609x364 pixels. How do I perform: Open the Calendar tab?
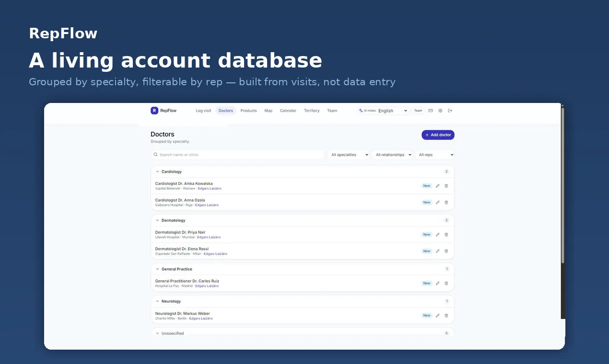288,111
